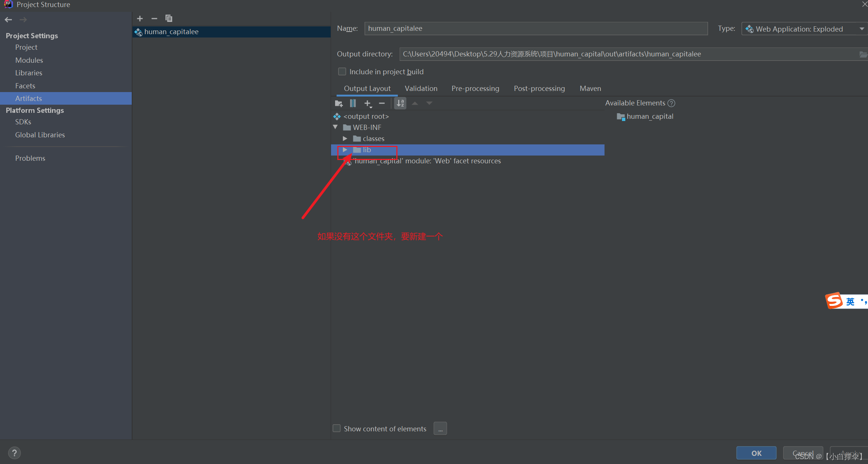This screenshot has height=464, width=868.
Task: Copy the selected artifact
Action: pyautogui.click(x=169, y=19)
